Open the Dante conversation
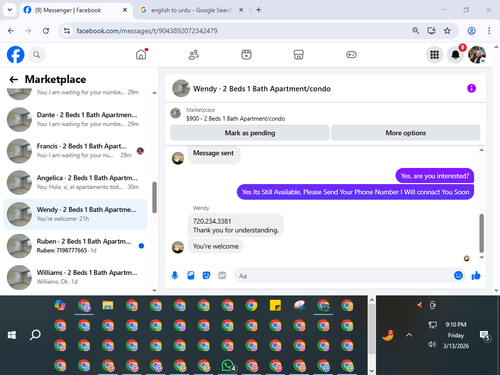This screenshot has width=500, height=375. pyautogui.click(x=75, y=119)
